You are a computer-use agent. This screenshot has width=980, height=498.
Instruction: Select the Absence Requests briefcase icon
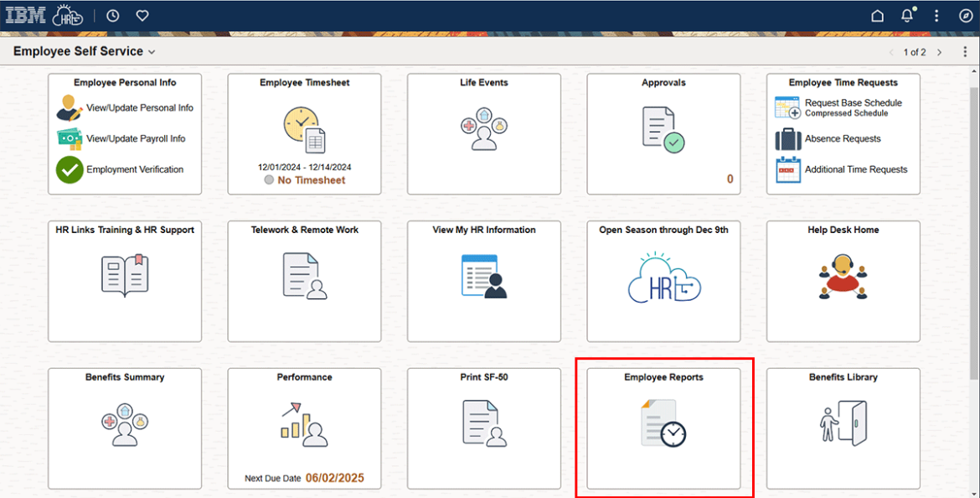pyautogui.click(x=787, y=139)
